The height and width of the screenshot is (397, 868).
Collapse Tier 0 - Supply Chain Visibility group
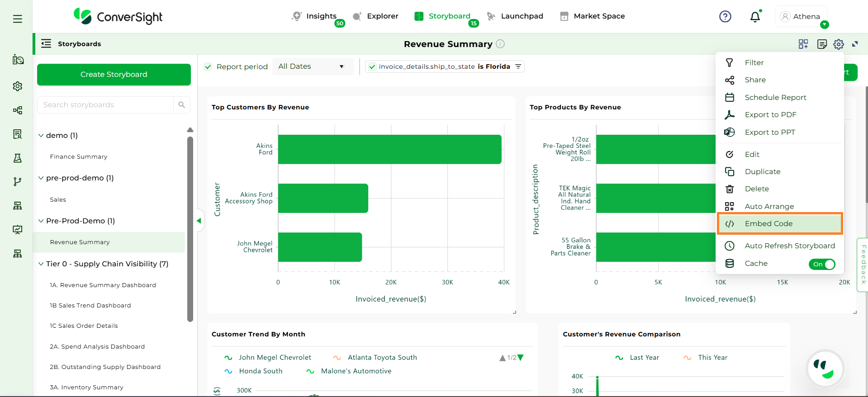(41, 264)
